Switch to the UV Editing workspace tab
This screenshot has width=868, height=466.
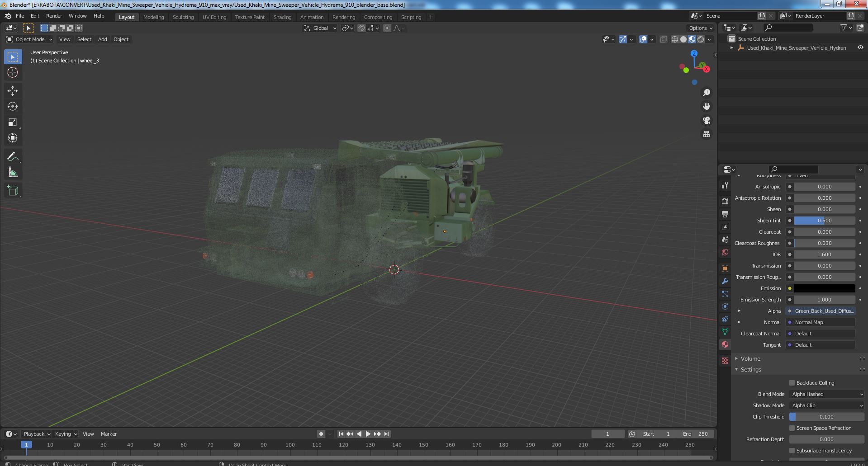214,17
